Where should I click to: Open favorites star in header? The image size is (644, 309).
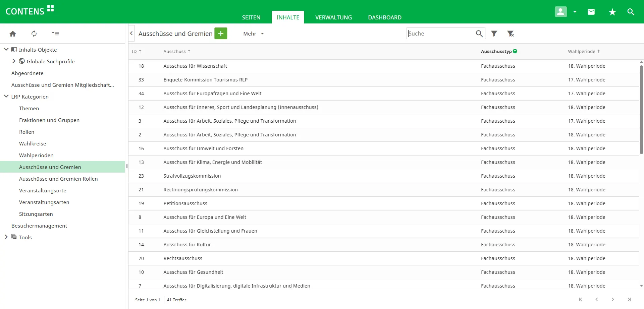pyautogui.click(x=612, y=12)
